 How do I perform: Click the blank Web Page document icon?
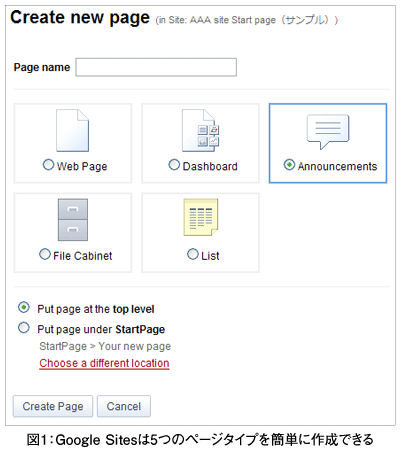point(73,131)
